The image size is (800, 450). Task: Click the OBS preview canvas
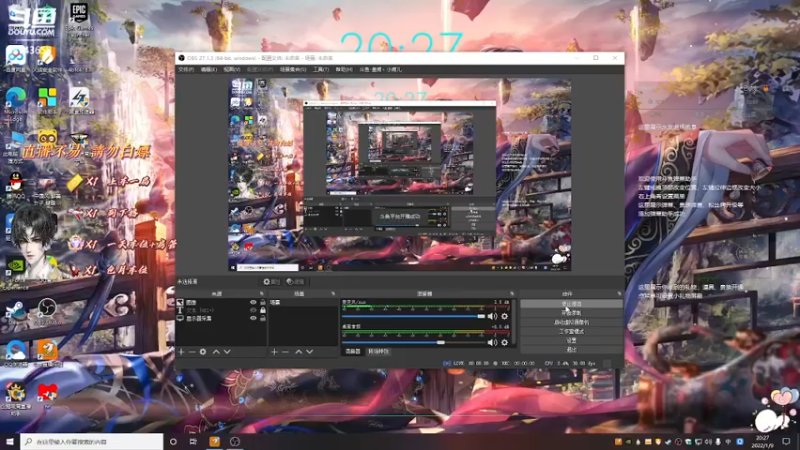pyautogui.click(x=399, y=175)
